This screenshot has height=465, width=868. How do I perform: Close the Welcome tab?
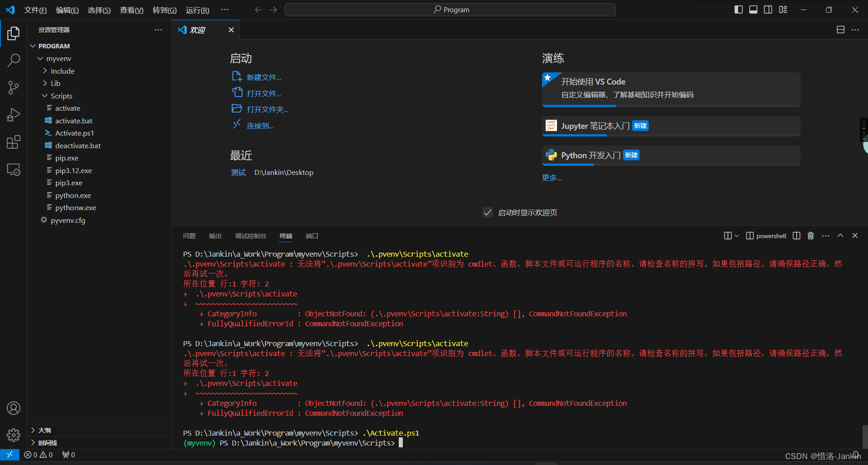pyautogui.click(x=231, y=30)
